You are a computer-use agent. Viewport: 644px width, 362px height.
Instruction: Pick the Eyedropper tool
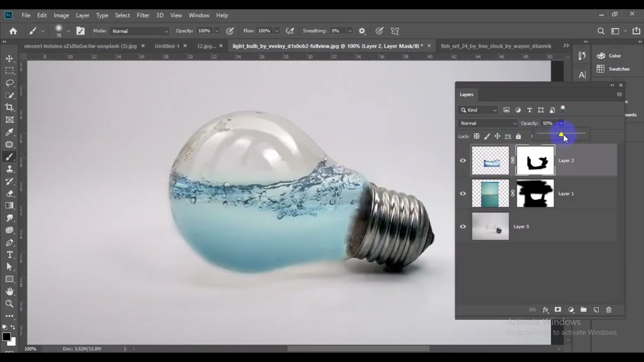click(x=10, y=132)
